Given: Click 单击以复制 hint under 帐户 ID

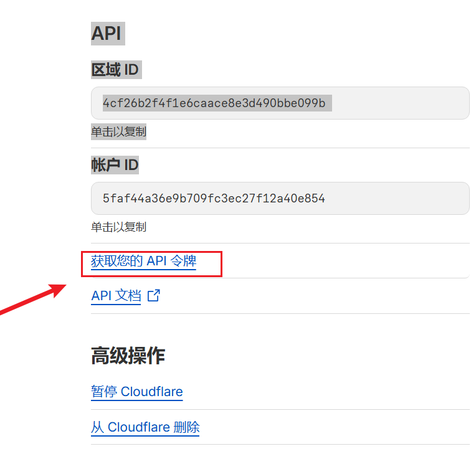Looking at the screenshot, I should pyautogui.click(x=118, y=227).
